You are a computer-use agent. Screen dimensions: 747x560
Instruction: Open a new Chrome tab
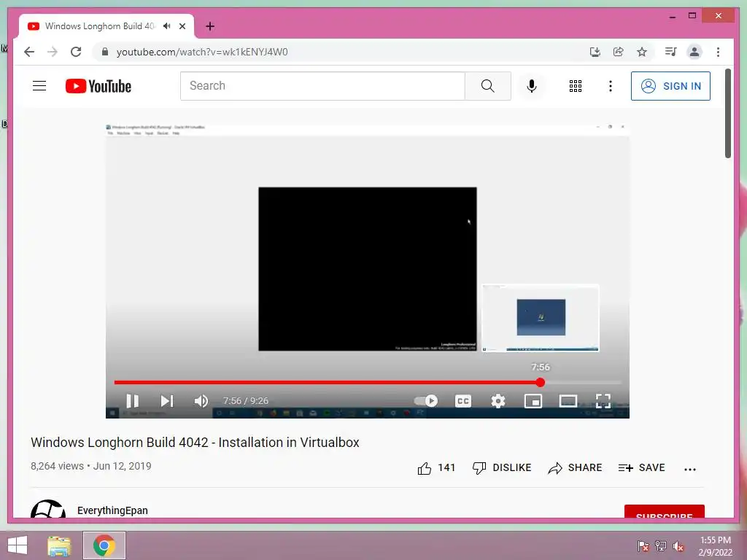click(x=210, y=26)
